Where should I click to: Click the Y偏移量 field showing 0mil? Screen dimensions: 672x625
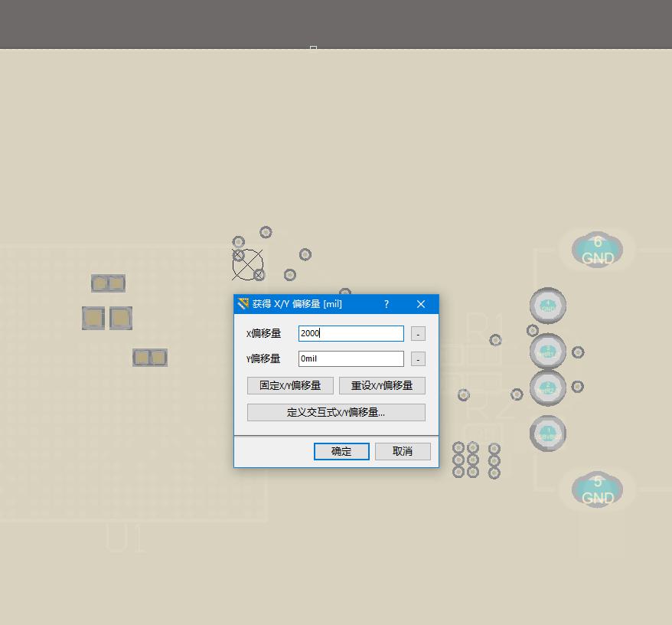tap(351, 358)
